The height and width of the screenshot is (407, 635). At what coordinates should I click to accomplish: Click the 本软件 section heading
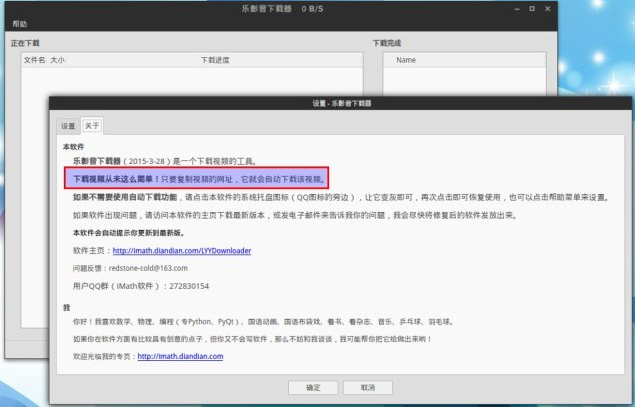point(73,147)
